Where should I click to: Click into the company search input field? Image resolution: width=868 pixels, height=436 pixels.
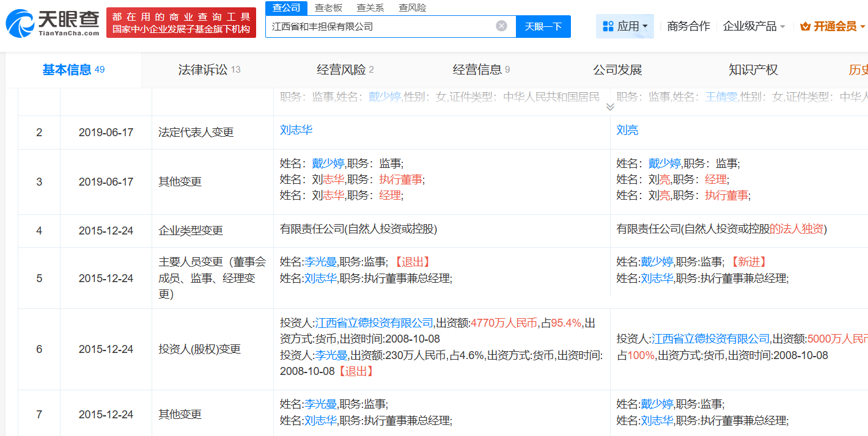(x=379, y=26)
